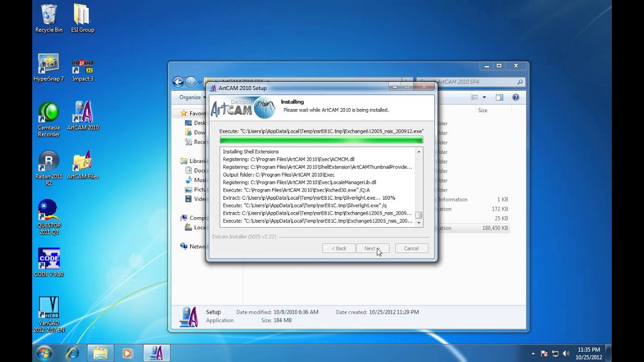Click the ArtCAM Setup title bar icon

213,88
